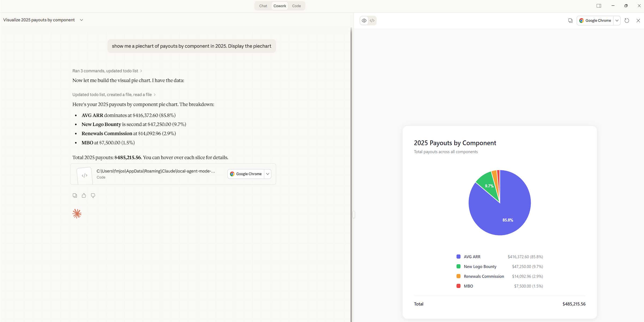Click the user message about piechart payouts
Viewport: 644px width, 322px height.
191,46
